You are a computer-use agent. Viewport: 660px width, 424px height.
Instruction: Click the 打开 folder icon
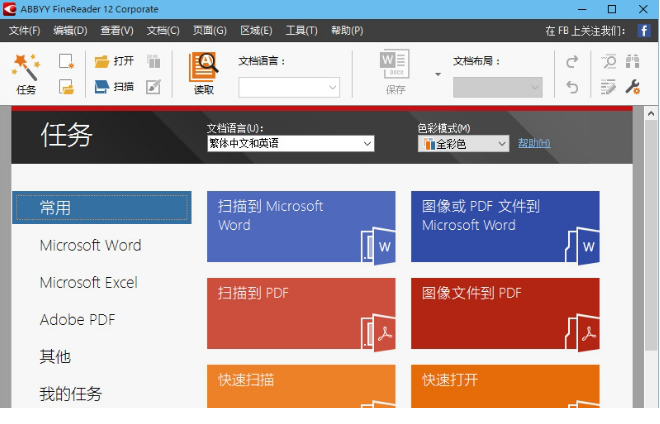[102, 61]
